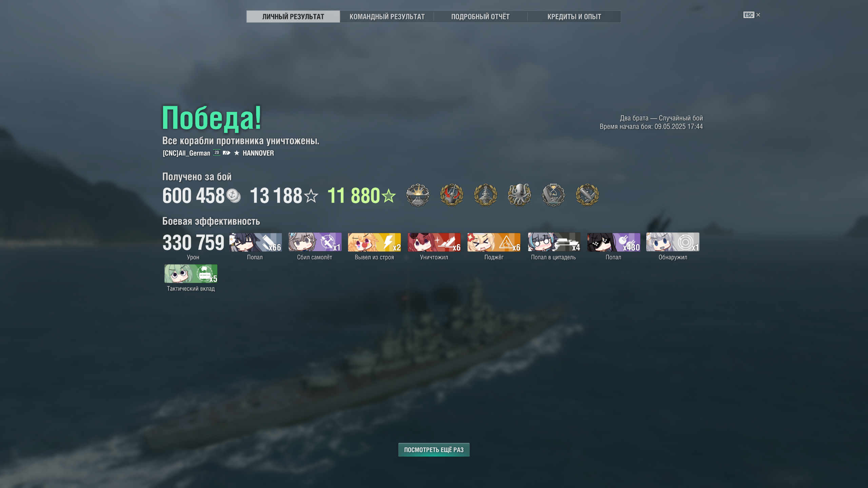Select the Кредиты и опыт tab
Image resolution: width=868 pixels, height=488 pixels.
point(574,17)
